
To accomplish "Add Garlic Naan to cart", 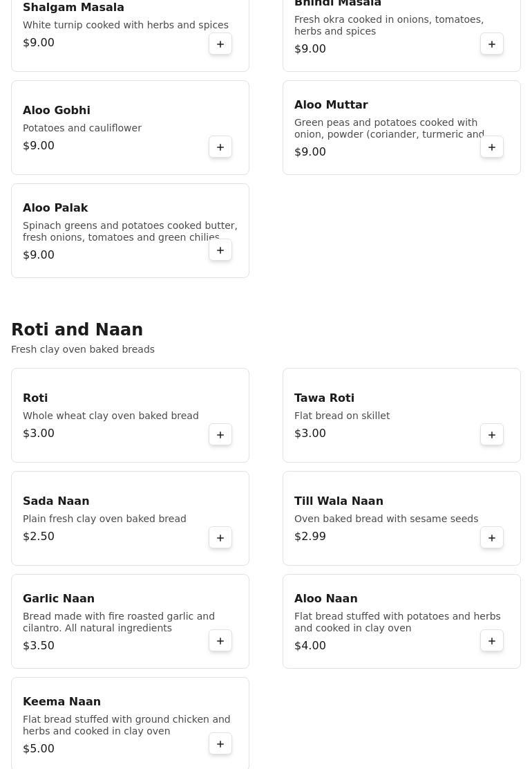I will click(x=220, y=641).
